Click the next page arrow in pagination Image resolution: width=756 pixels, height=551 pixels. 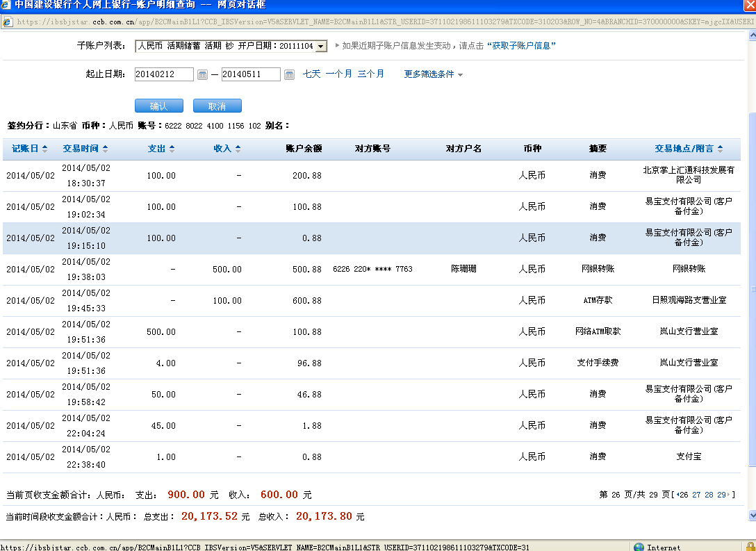coord(729,495)
